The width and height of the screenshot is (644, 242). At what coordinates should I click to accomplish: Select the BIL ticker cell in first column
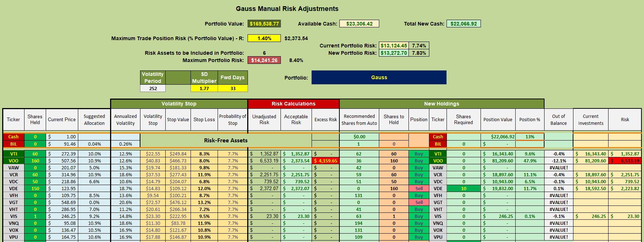[14, 144]
